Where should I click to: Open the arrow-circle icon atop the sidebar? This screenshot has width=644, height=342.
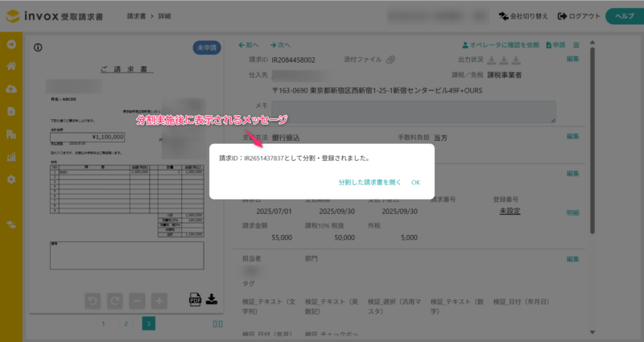(11, 44)
